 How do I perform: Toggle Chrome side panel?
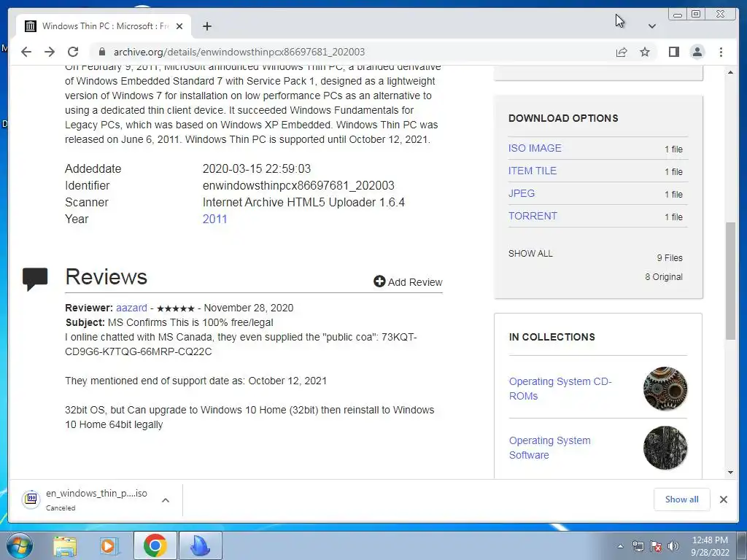click(673, 52)
